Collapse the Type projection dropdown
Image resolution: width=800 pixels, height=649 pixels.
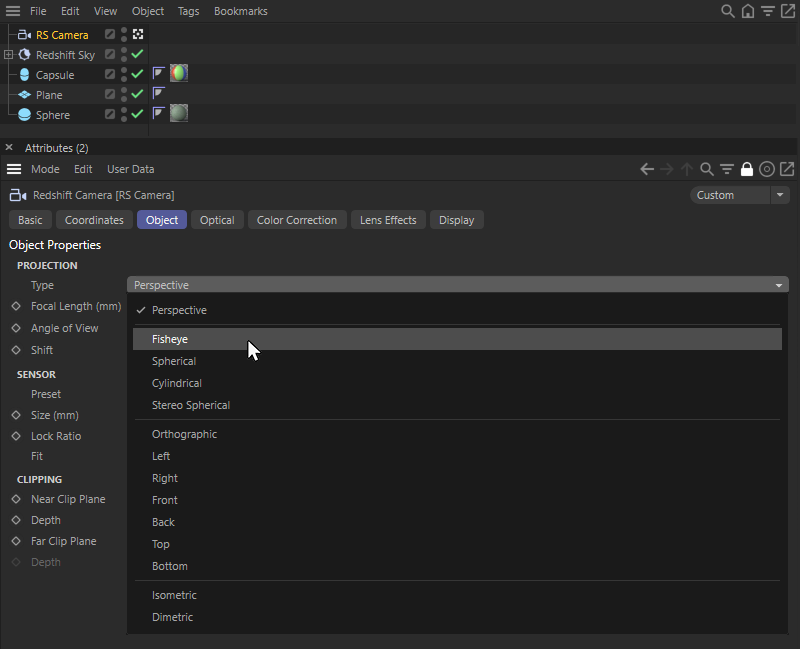[458, 285]
